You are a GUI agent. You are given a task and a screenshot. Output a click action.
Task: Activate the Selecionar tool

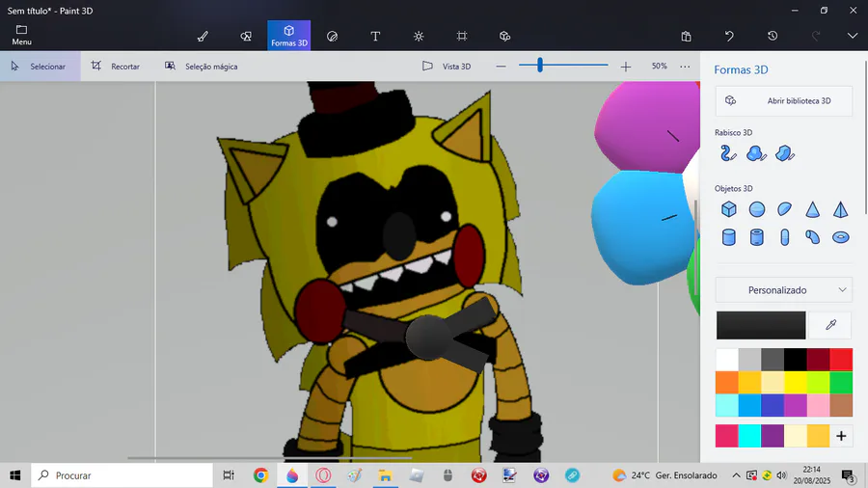coord(40,67)
